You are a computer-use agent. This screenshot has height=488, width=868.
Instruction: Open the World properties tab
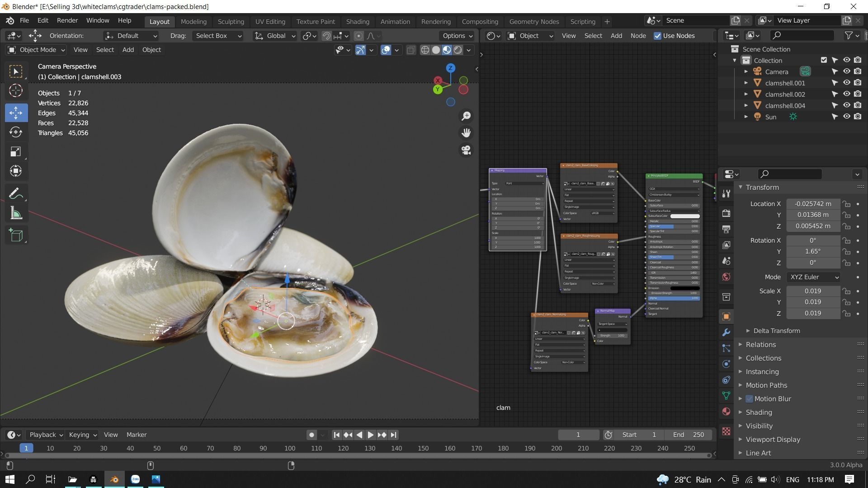tap(726, 277)
